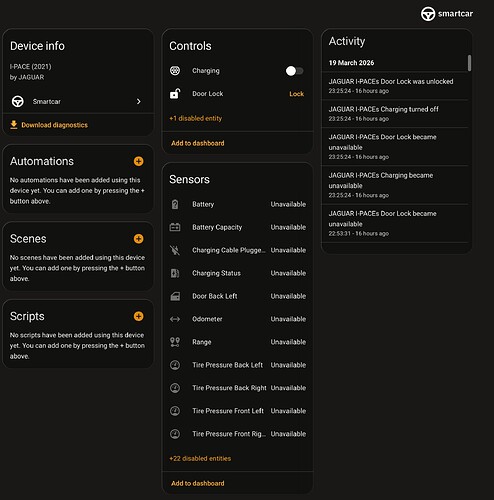Viewport: 494px width, 500px height.
Task: Click the Range sensor icon
Action: (175, 342)
